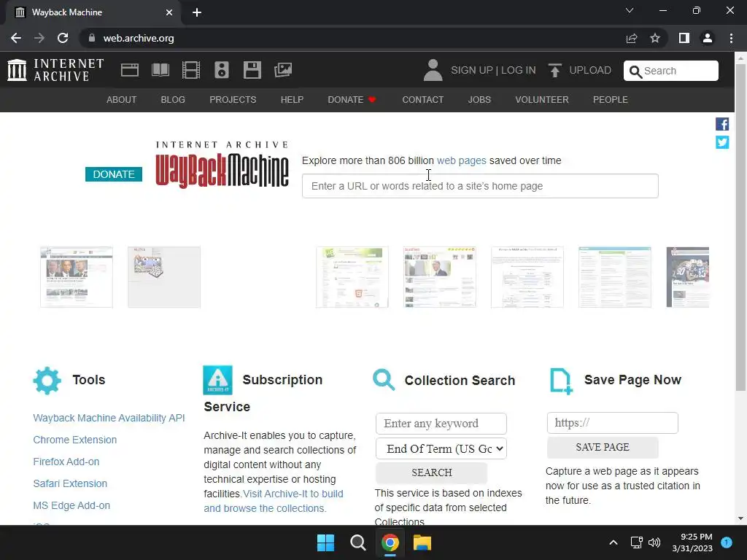Open a new tab with the plus icon
This screenshot has width=747, height=560.
[x=197, y=12]
